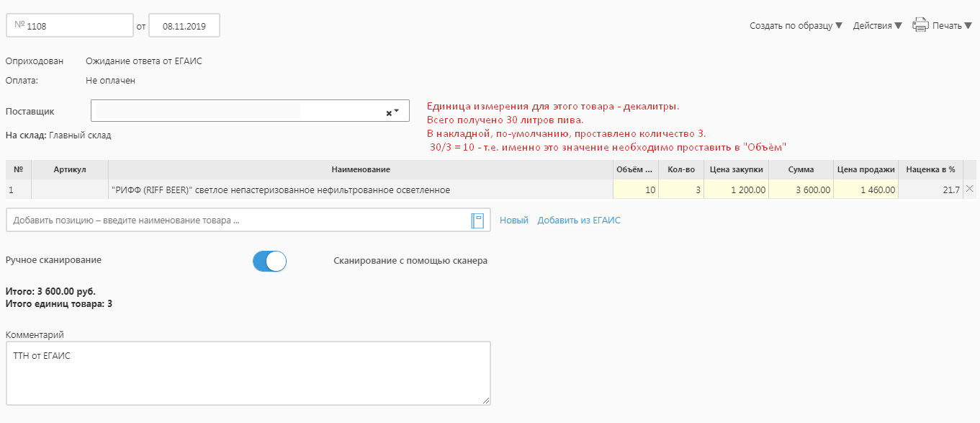Viewport: 980px width, 423px height.
Task: Open the Печать menu
Action: tap(952, 26)
